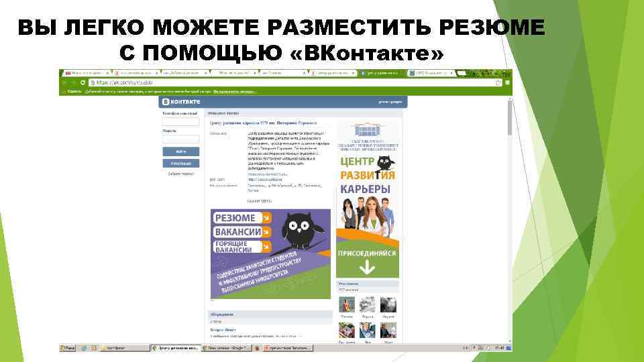Open the second Chrome taskbar window
Image resolution: width=644 pixels, height=362 pixels.
tap(227, 348)
